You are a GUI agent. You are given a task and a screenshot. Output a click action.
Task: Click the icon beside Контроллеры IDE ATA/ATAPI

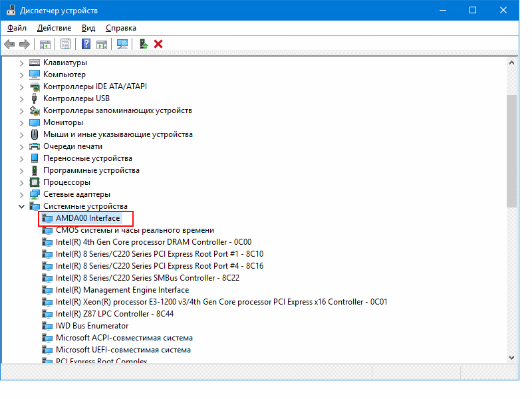click(35, 86)
